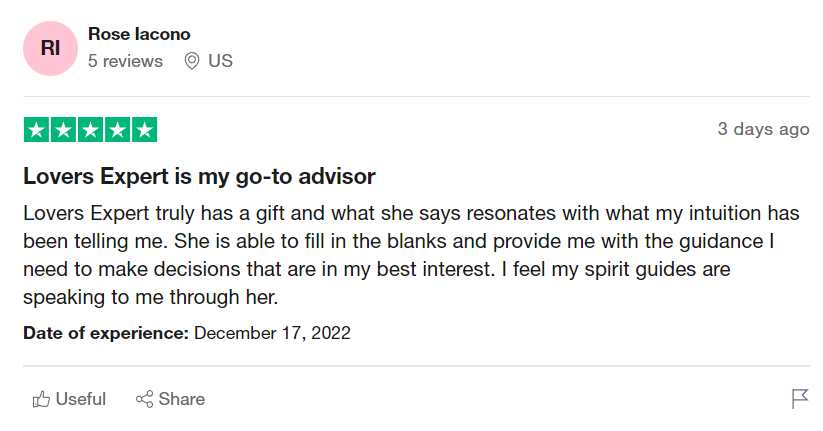Click the first green rating star

[37, 130]
